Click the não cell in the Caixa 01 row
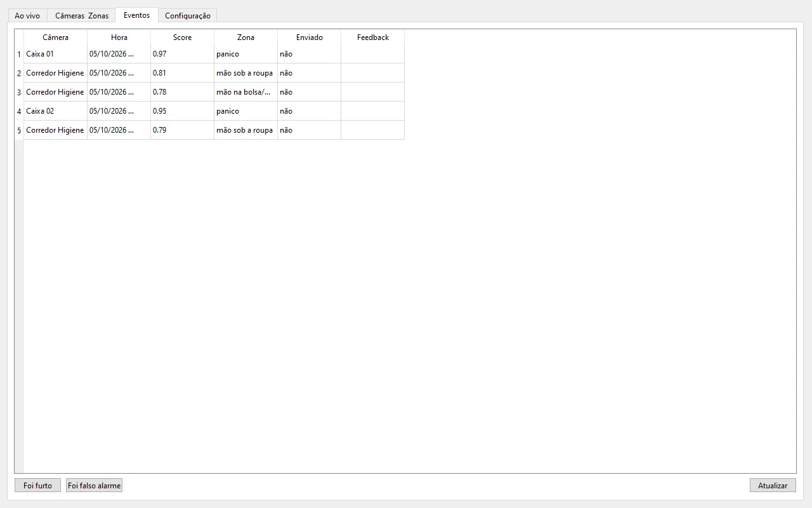 [309, 54]
